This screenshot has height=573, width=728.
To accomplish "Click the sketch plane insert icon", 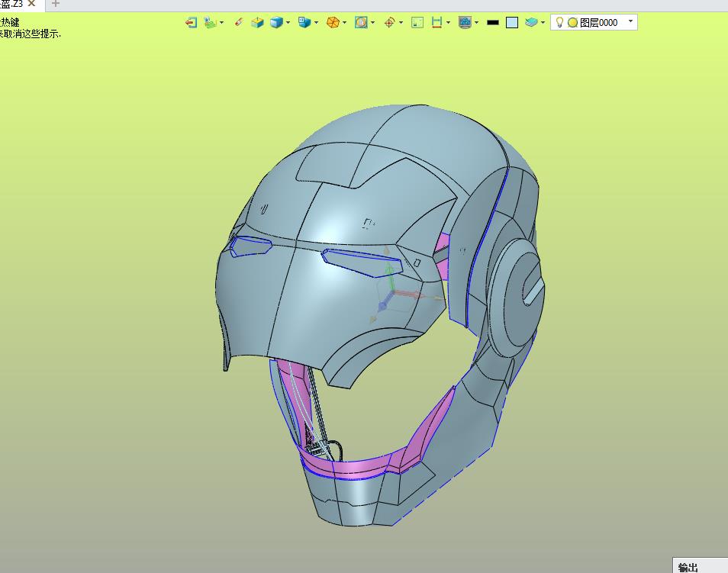I will coord(211,22).
